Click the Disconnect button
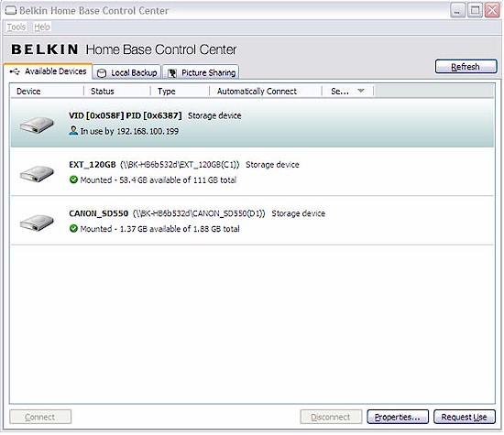504x435 pixels. click(x=331, y=417)
